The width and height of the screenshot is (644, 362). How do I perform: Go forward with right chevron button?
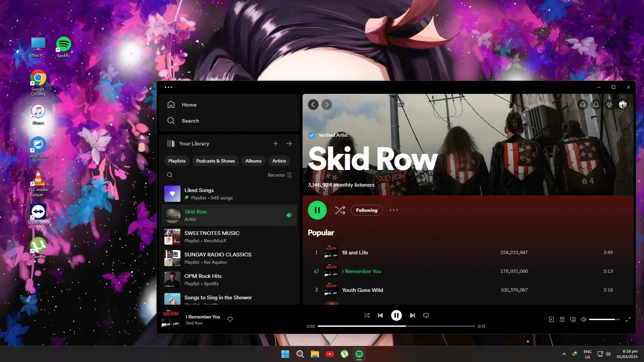tap(327, 105)
